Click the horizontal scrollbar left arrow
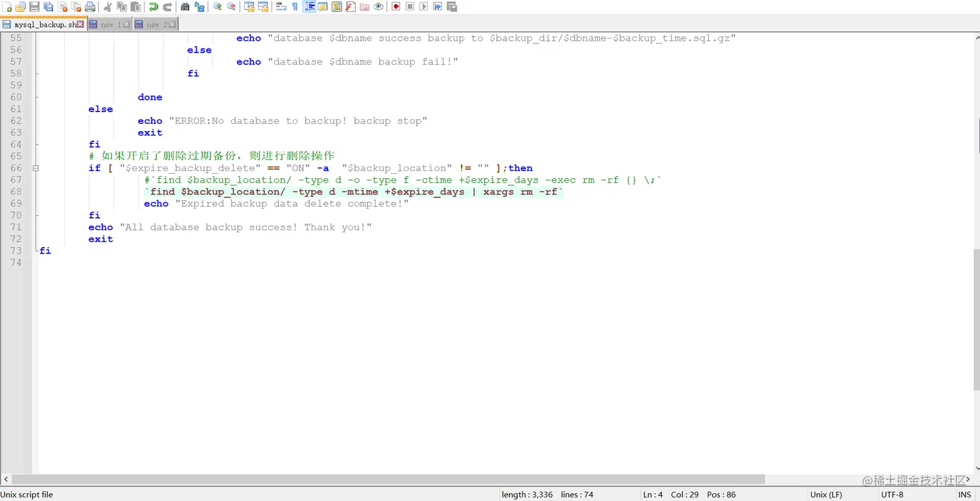Viewport: 980px width, 501px height. click(x=5, y=480)
